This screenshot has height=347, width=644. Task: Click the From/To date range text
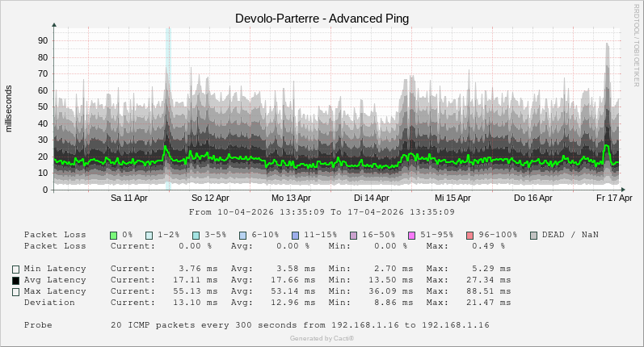click(322, 212)
